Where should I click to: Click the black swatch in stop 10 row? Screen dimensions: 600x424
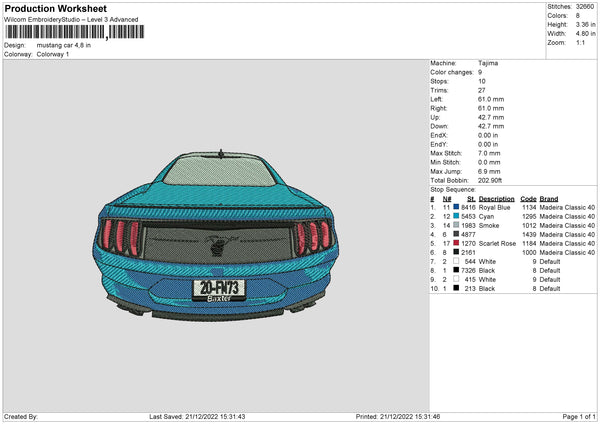click(x=456, y=288)
